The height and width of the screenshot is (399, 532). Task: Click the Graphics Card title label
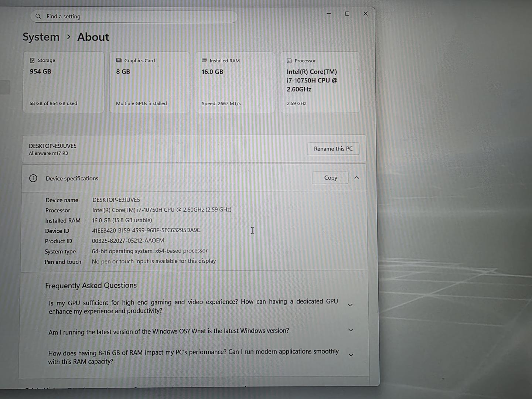click(140, 61)
